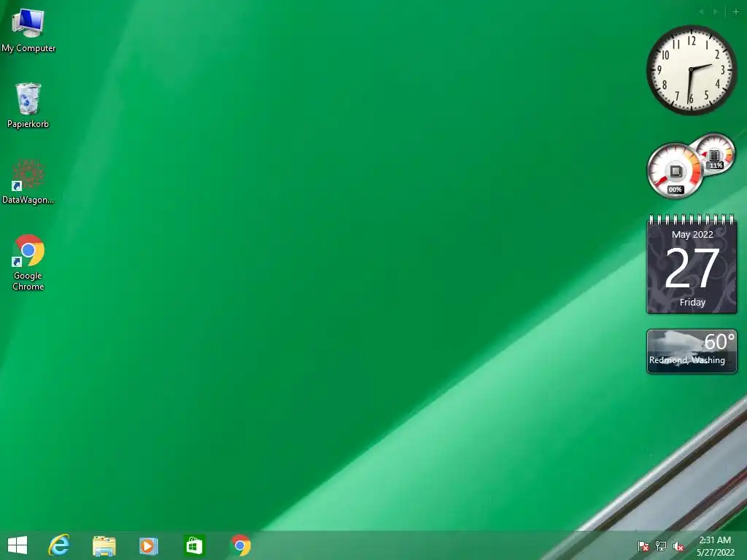Select the Google Chrome desktop shortcut
The width and height of the screenshot is (747, 560).
(28, 262)
